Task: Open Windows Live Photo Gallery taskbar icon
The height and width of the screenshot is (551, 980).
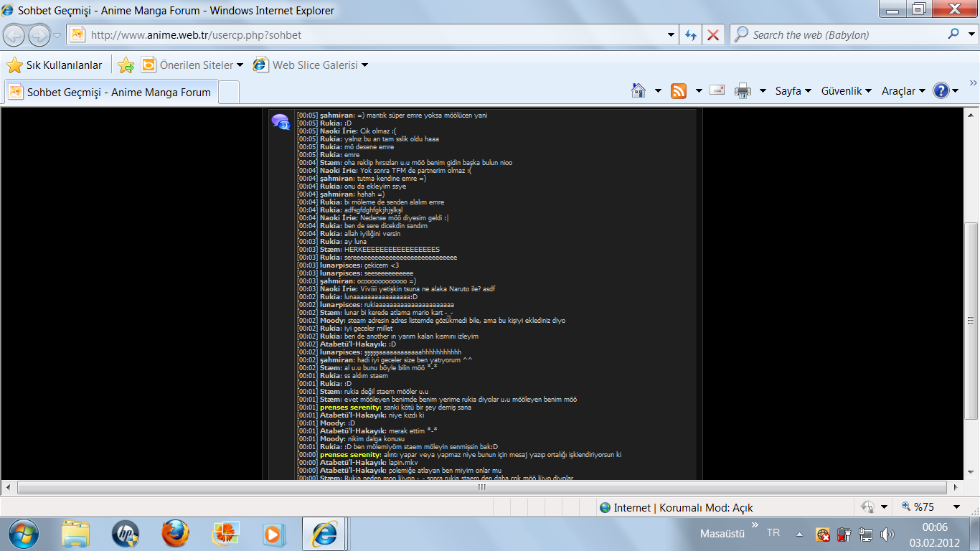Action: 225,534
